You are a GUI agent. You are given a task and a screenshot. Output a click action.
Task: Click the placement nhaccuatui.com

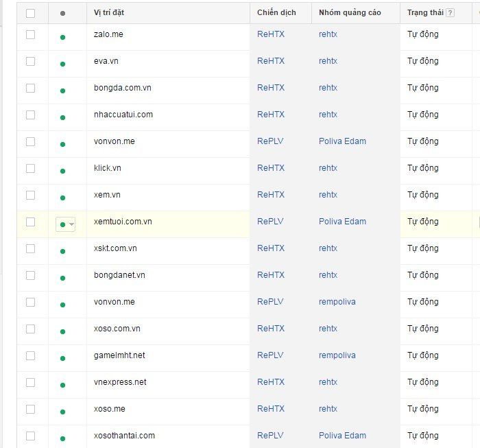(x=123, y=115)
